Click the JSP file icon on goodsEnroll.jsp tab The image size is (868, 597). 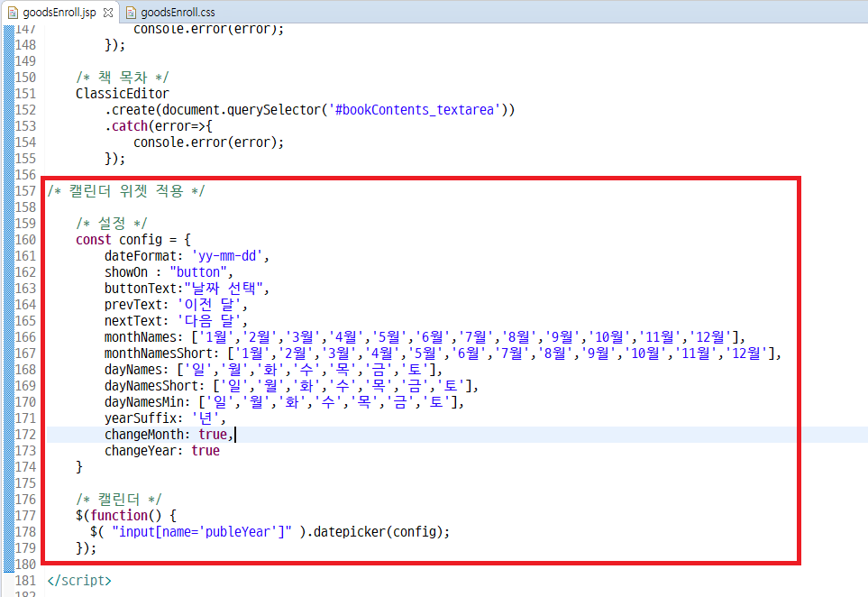pos(13,13)
